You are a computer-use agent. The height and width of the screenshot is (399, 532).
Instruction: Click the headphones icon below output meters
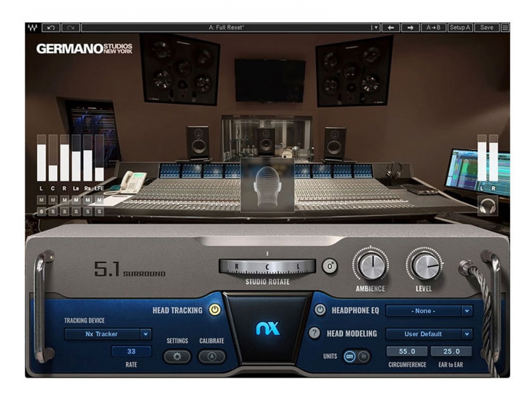pos(487,206)
